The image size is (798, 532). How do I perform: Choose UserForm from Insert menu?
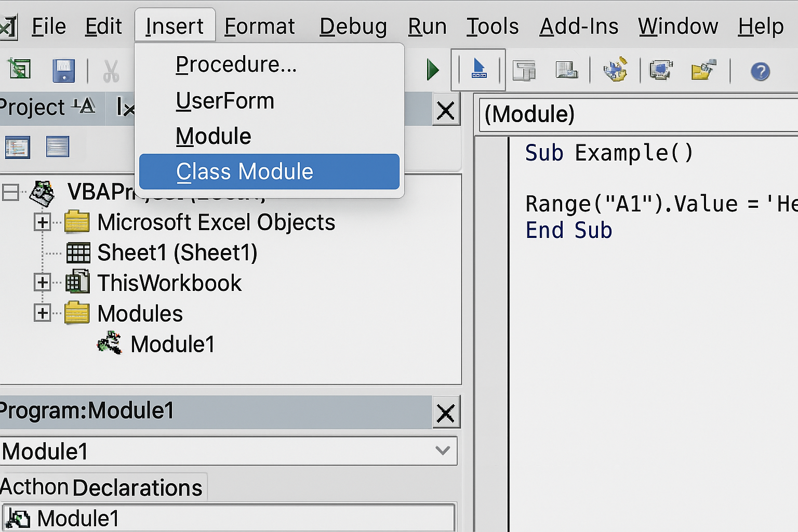coord(269,101)
